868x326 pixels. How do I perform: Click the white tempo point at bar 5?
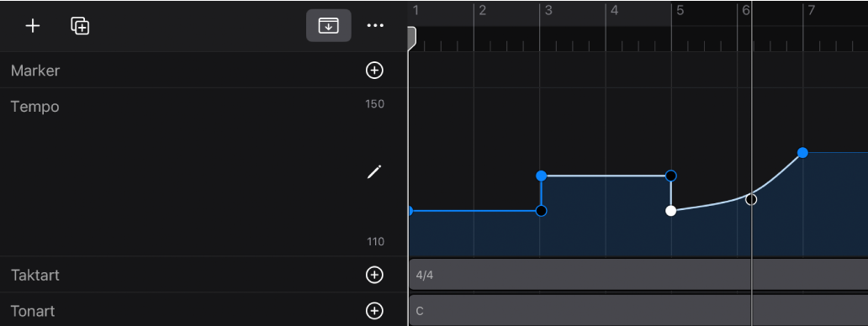[671, 211]
